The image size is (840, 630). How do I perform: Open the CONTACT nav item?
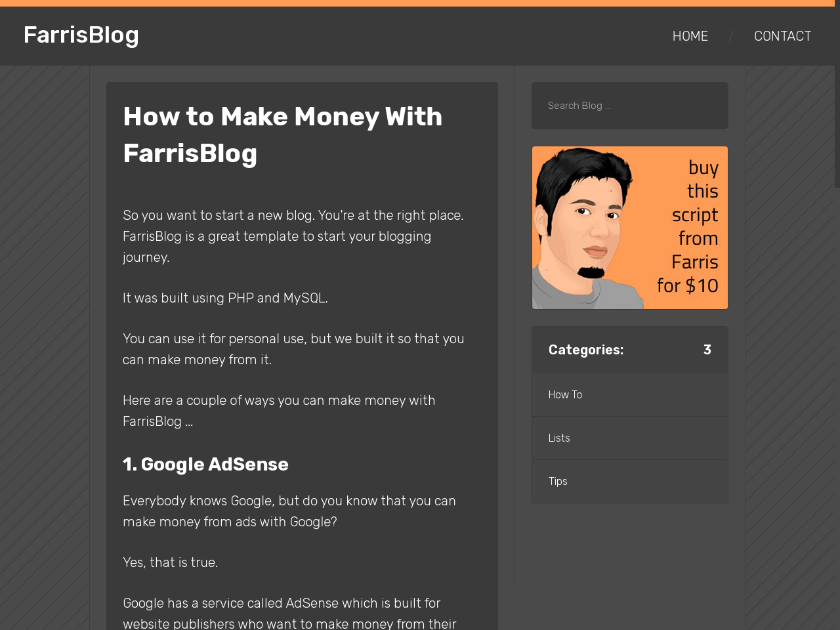coord(782,36)
